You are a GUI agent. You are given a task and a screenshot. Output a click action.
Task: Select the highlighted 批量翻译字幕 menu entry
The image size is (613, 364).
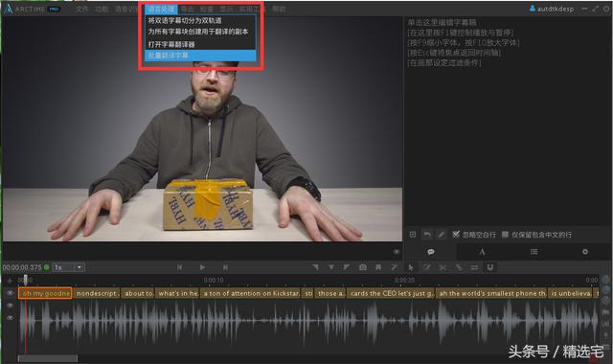coord(200,56)
